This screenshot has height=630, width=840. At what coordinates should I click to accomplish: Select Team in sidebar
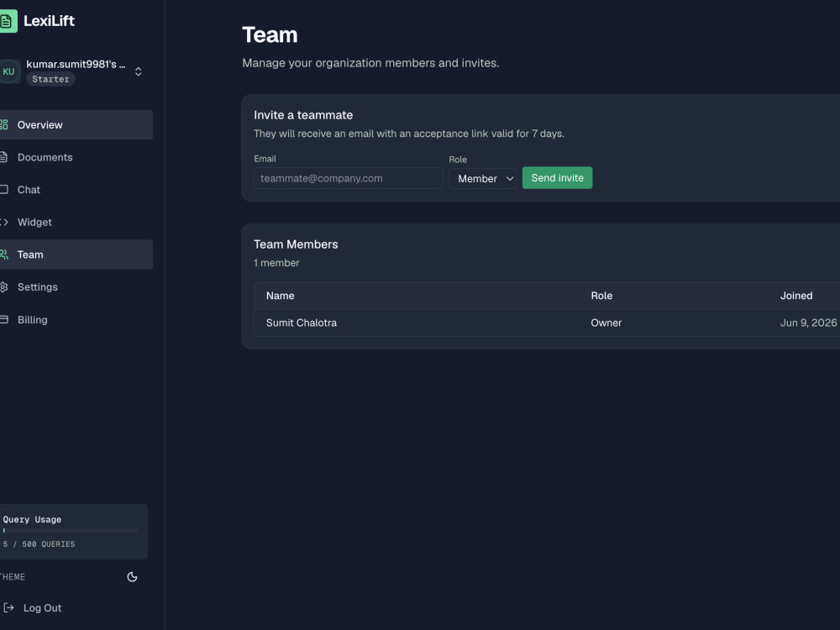click(76, 255)
